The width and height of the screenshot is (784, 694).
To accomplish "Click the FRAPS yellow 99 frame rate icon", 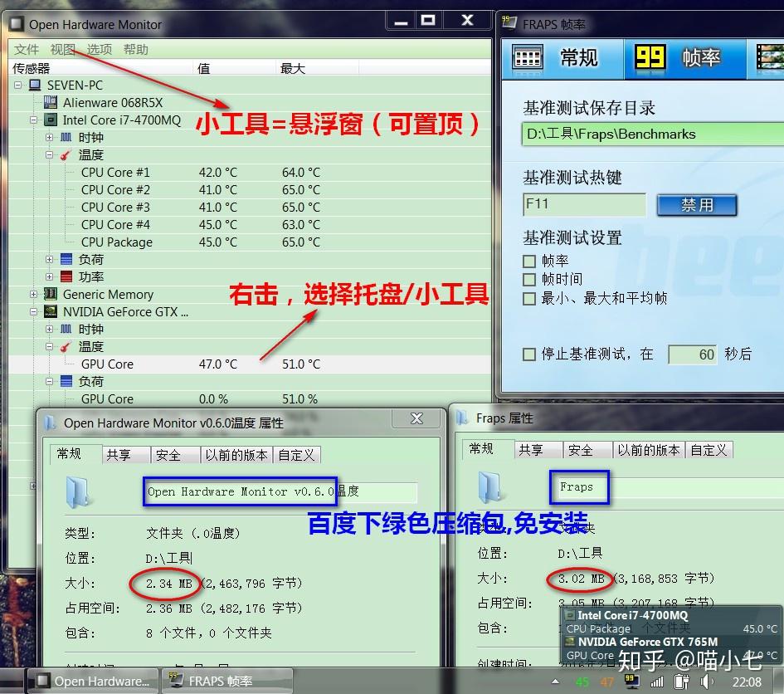I will [650, 57].
